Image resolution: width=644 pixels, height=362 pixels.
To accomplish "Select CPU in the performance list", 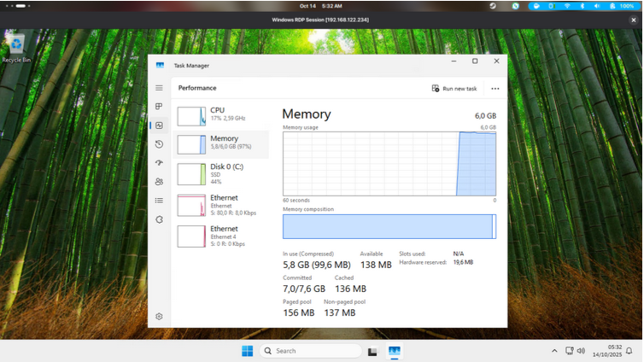I will tap(222, 114).
